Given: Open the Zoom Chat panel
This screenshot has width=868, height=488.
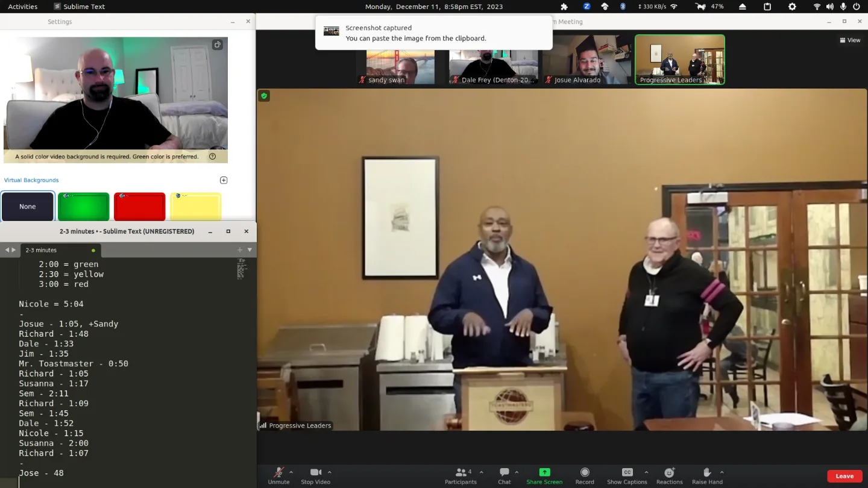Looking at the screenshot, I should click(x=505, y=475).
